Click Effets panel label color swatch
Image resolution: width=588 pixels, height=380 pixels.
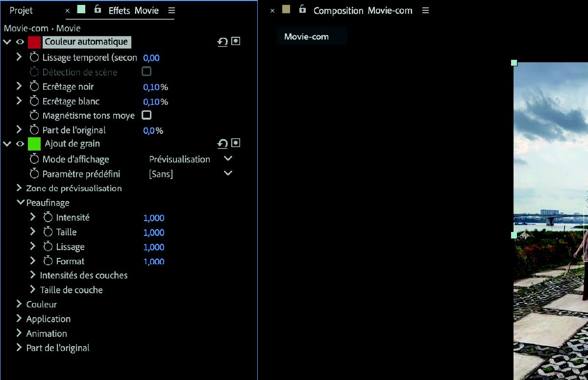(81, 9)
